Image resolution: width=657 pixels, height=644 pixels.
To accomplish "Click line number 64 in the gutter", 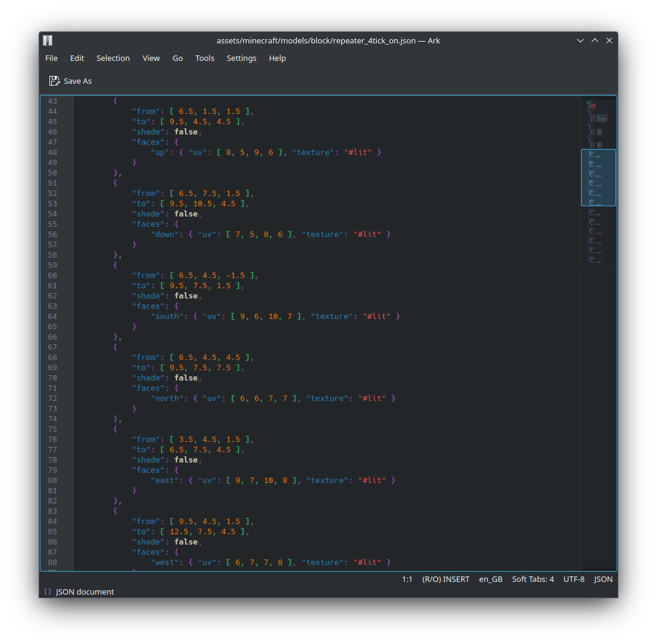I will (52, 316).
